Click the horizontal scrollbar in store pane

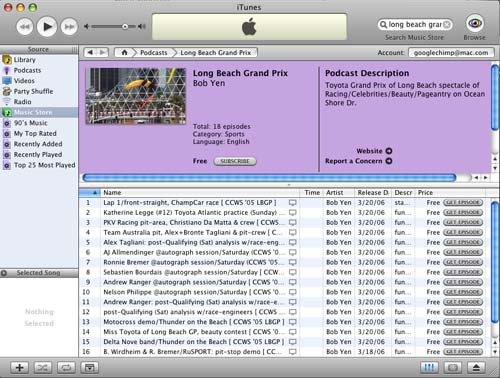pos(269,178)
